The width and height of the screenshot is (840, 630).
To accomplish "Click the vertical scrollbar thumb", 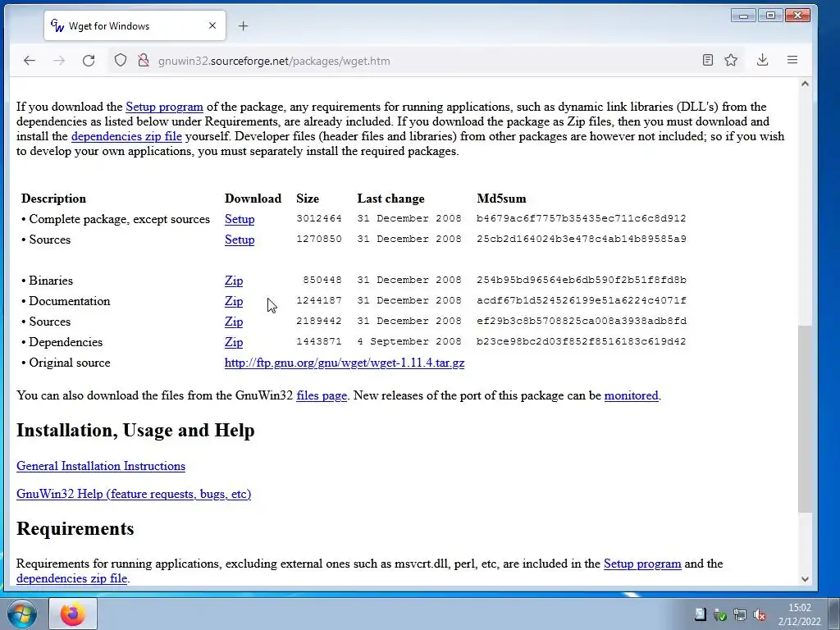I will coord(805,418).
